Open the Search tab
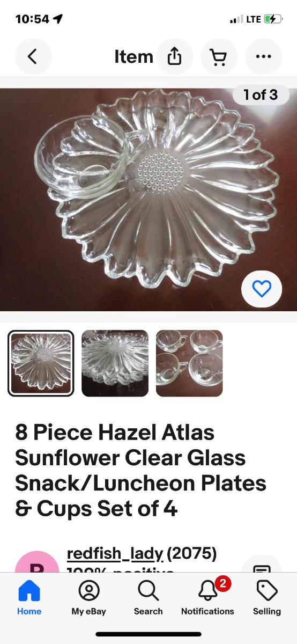This screenshot has width=297, height=644. coord(148,598)
